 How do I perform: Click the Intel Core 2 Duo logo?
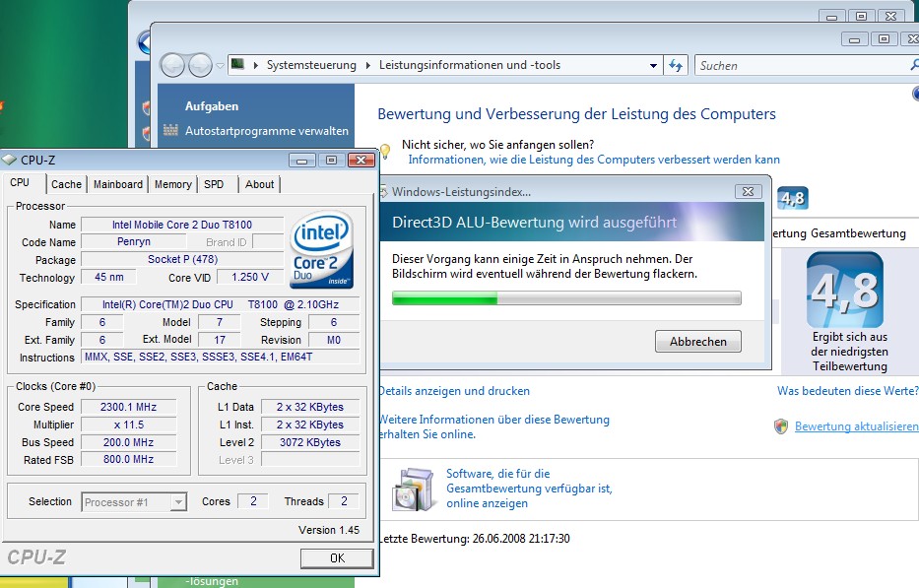321,250
